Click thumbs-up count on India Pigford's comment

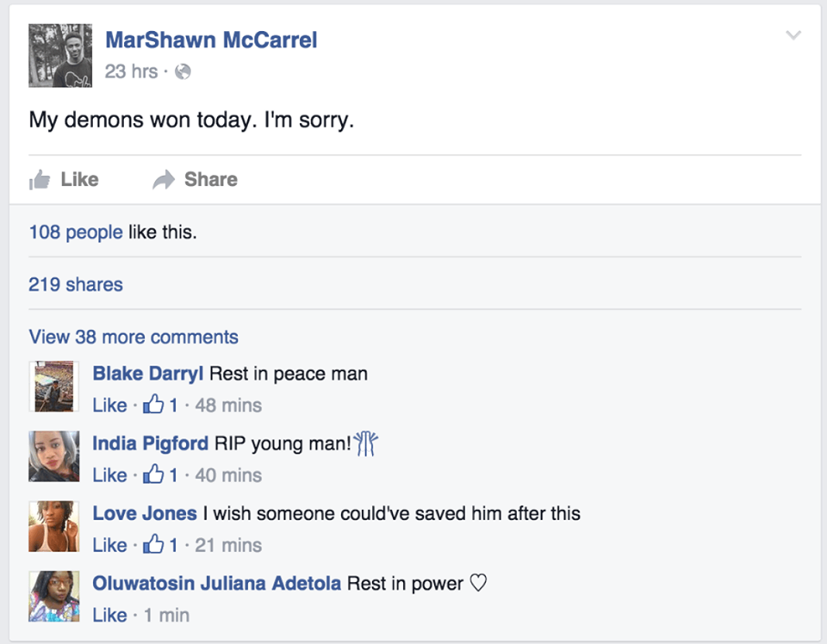click(160, 475)
